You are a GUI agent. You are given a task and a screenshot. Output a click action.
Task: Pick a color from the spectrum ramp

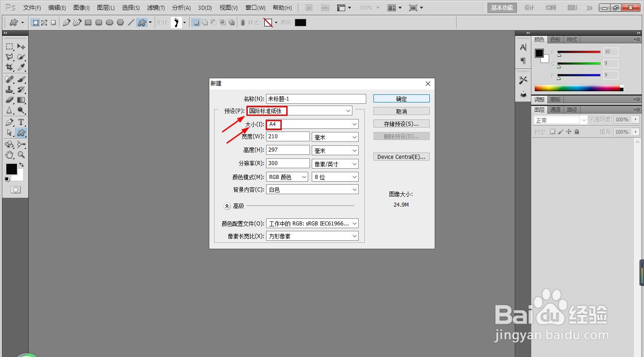(578, 88)
